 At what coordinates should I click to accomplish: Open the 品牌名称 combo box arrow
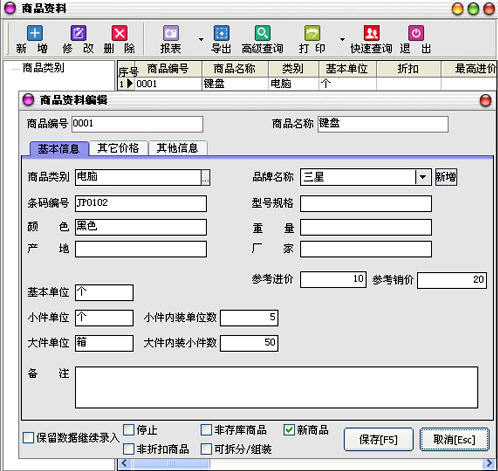click(423, 177)
